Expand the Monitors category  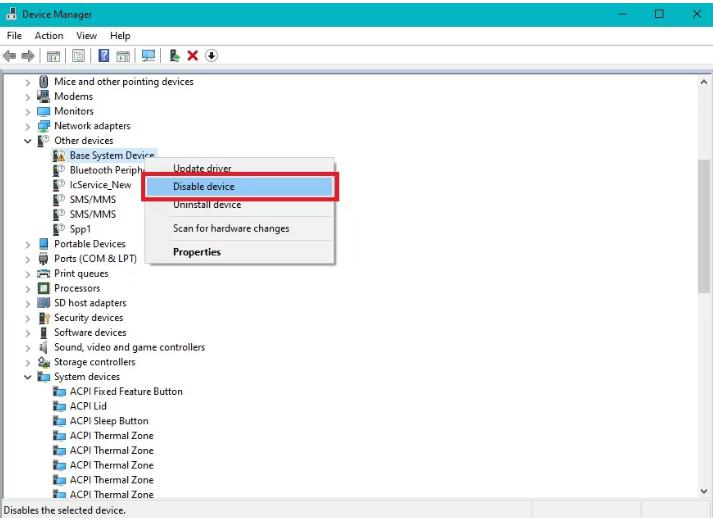pyautogui.click(x=28, y=112)
